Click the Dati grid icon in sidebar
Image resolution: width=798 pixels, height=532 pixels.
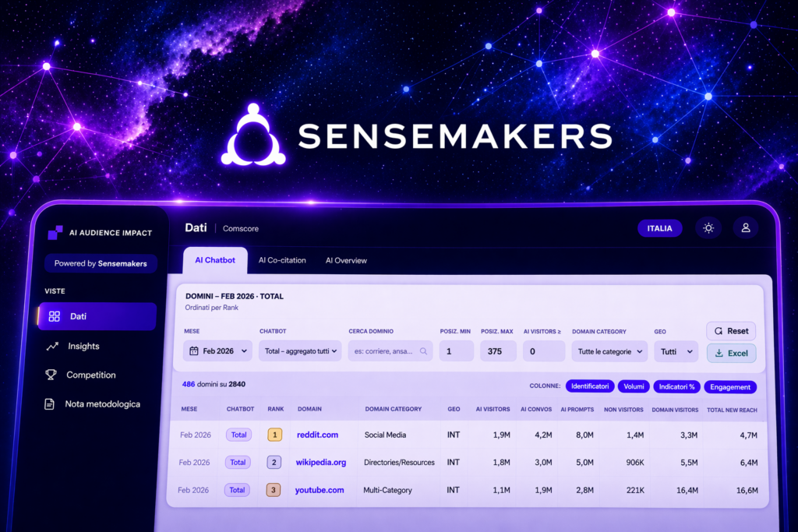point(54,316)
